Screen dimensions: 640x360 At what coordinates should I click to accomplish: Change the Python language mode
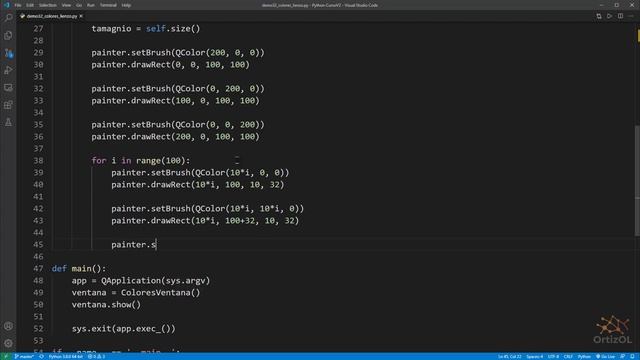(584, 356)
